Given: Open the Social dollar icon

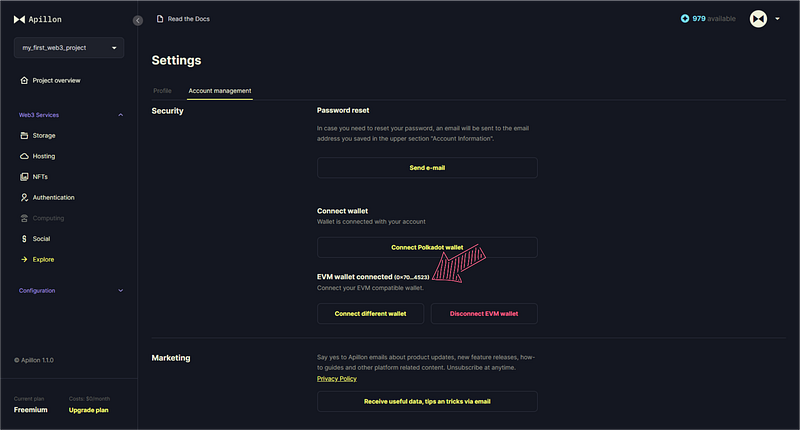Looking at the screenshot, I should pos(24,239).
